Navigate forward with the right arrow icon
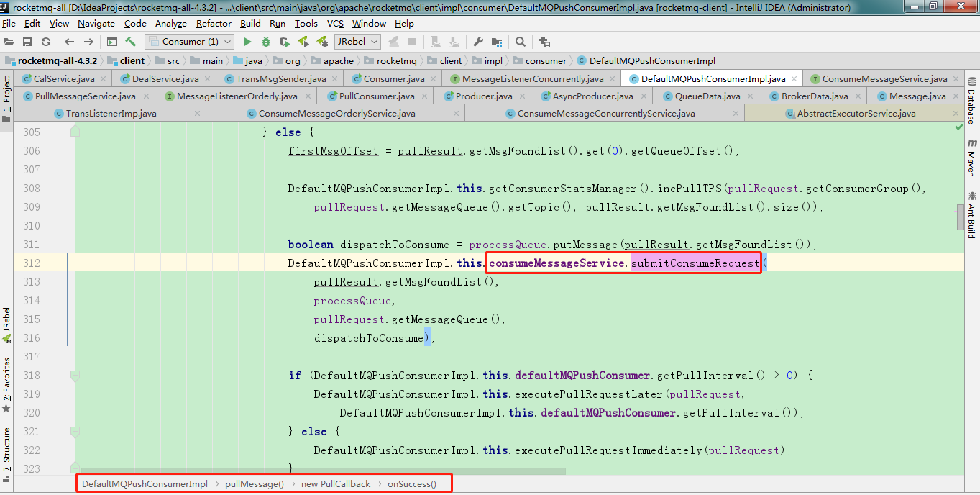This screenshot has width=980, height=495. click(x=89, y=42)
